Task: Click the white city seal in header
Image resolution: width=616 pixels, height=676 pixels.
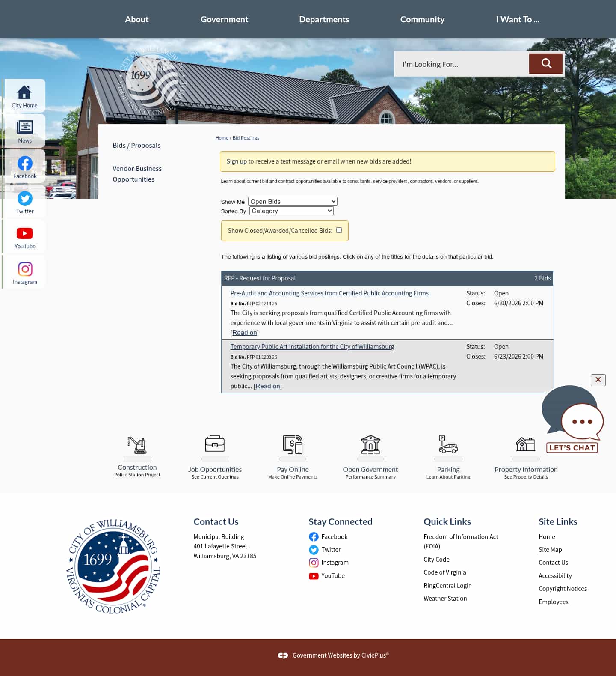Action: (152, 80)
